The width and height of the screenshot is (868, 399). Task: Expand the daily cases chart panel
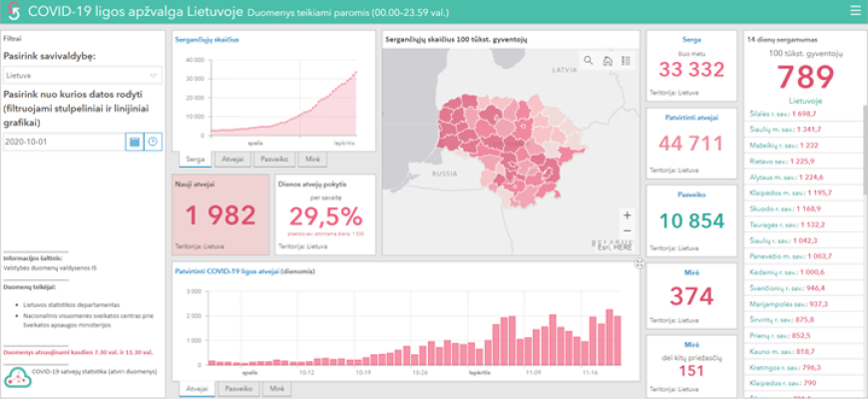pyautogui.click(x=639, y=262)
